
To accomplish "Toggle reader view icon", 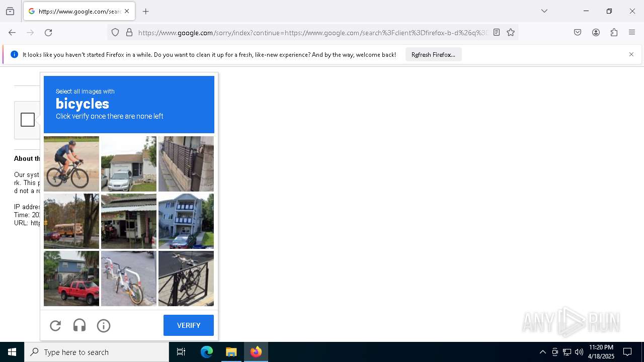I will pos(497,32).
